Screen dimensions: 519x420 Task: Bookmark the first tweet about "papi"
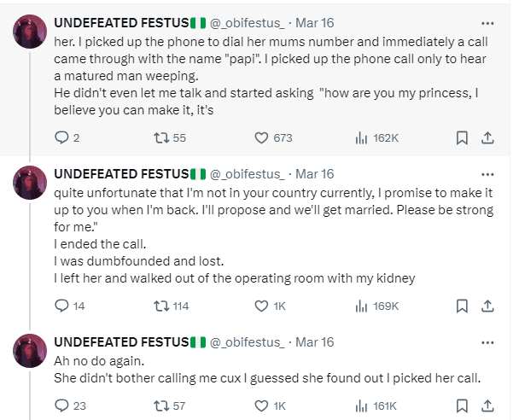point(461,137)
